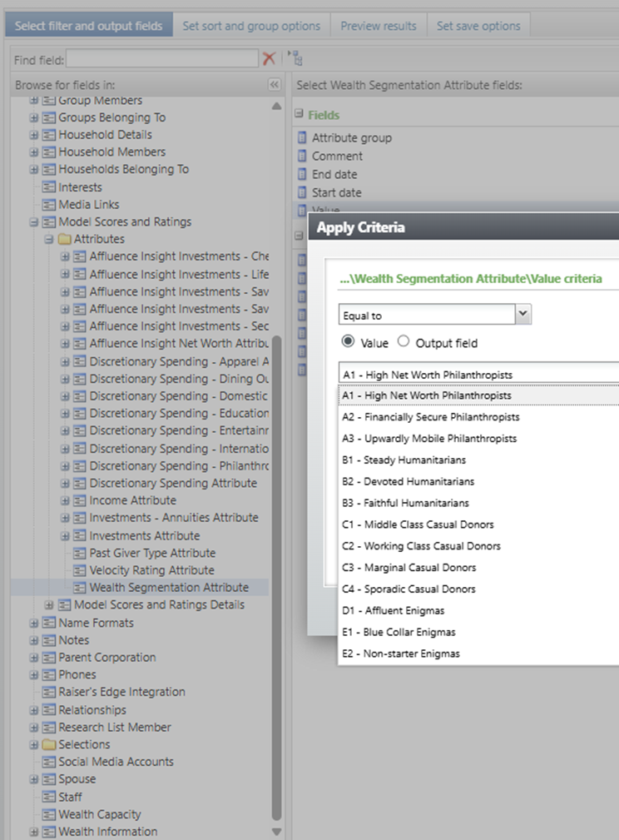Click the Selections folder icon
The width and height of the screenshot is (619, 840).
49,744
